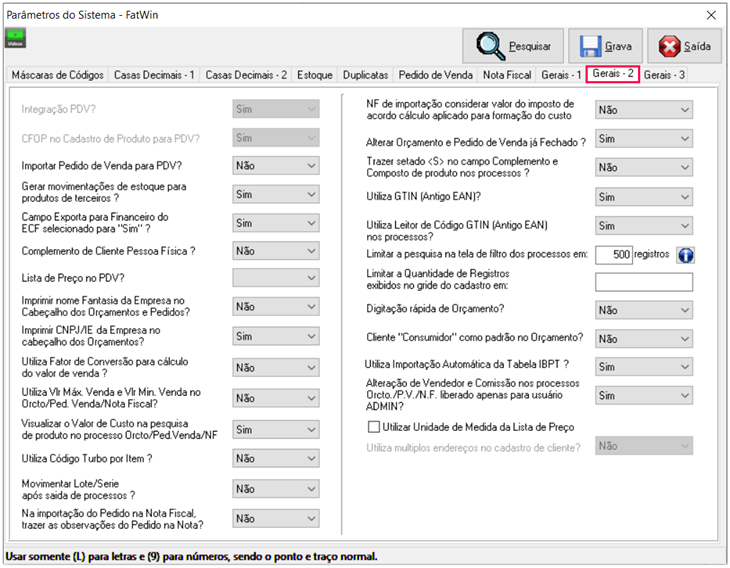730x568 pixels.
Task: Click the Grava save button
Action: (x=606, y=46)
